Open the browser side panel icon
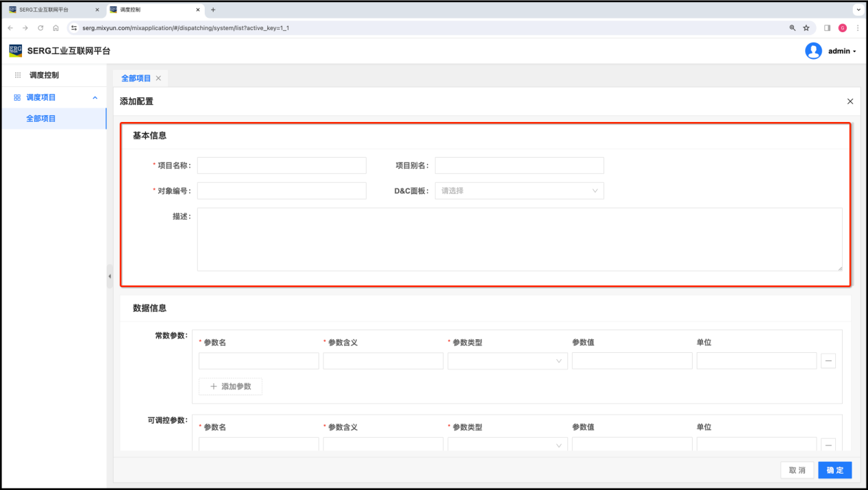This screenshot has height=490, width=868. 827,28
